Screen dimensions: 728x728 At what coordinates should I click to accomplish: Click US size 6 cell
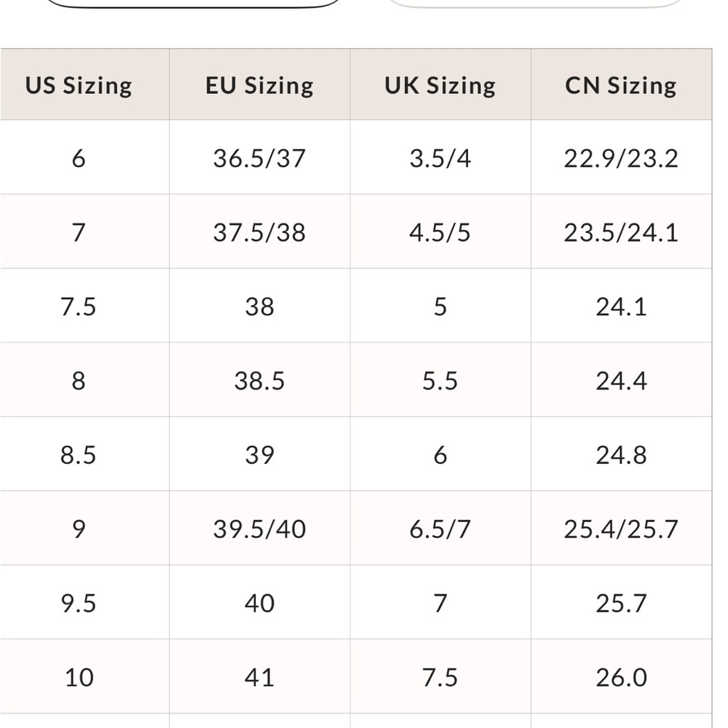[x=79, y=157]
